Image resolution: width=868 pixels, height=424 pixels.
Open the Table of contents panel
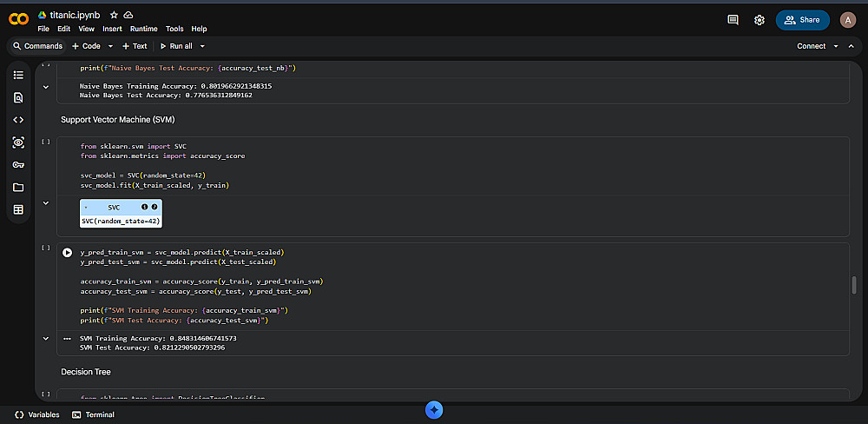click(x=18, y=75)
